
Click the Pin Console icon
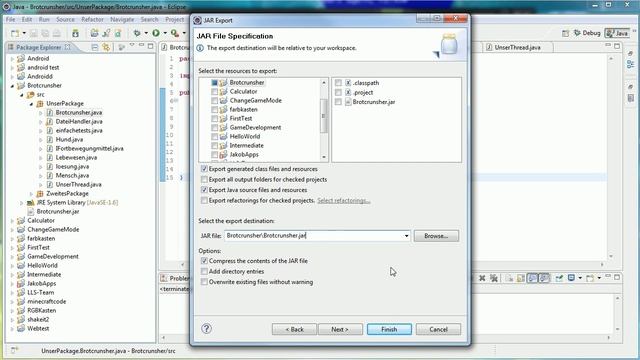[x=559, y=278]
